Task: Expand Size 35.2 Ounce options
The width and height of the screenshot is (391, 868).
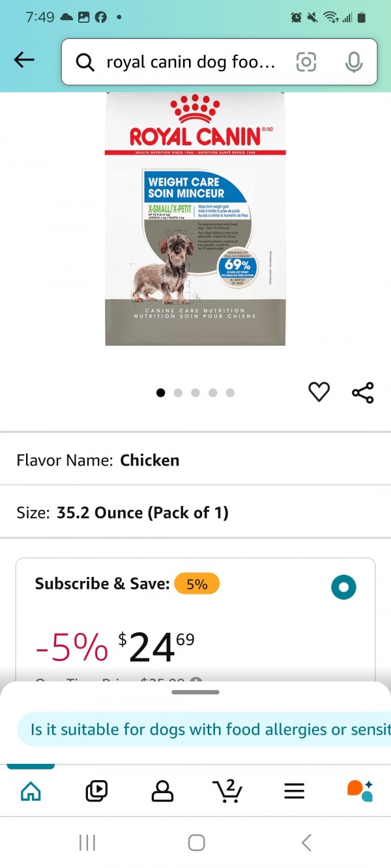Action: (195, 512)
